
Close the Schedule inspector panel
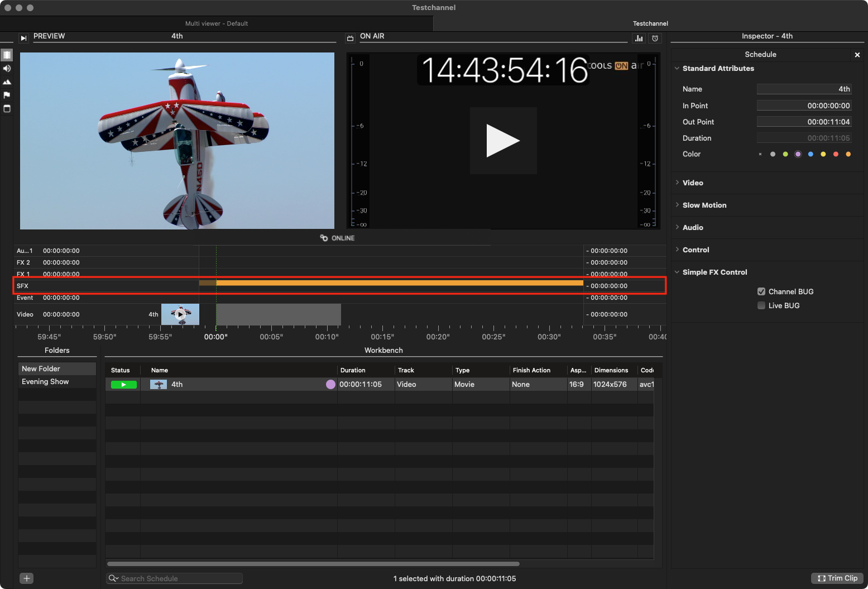pos(857,55)
